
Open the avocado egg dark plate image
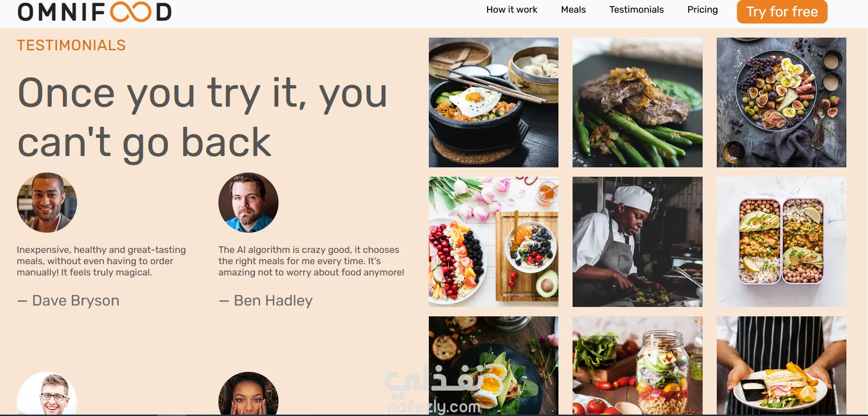click(x=494, y=366)
